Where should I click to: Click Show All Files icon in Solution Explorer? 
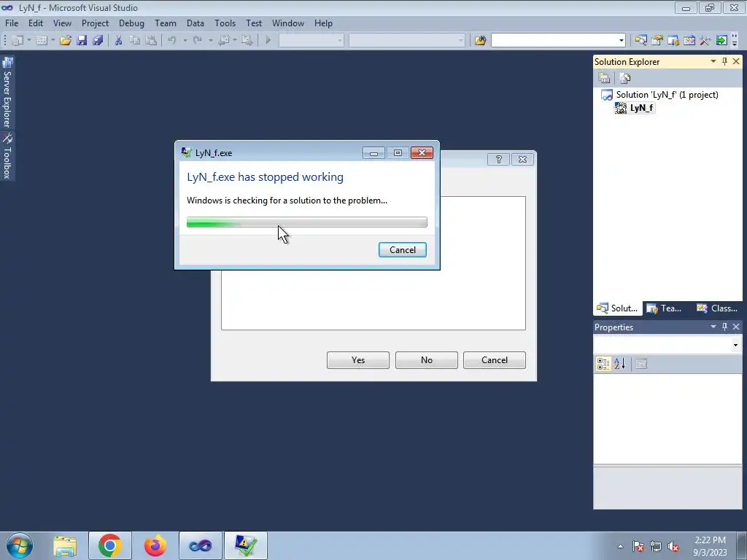[625, 77]
